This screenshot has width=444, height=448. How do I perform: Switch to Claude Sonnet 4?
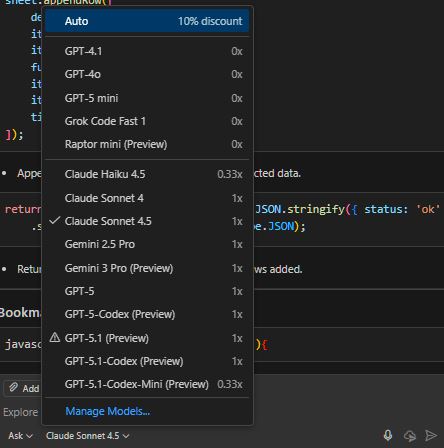tap(147, 198)
